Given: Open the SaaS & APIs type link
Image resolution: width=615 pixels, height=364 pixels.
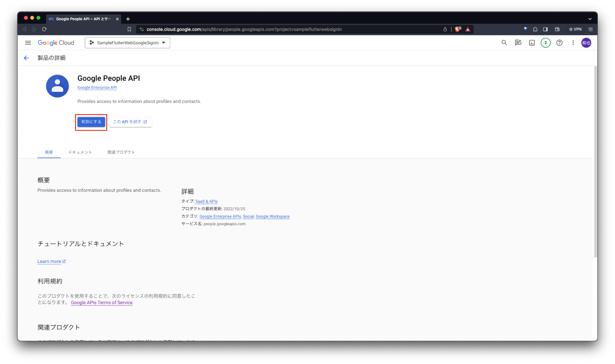Looking at the screenshot, I should click(x=206, y=201).
